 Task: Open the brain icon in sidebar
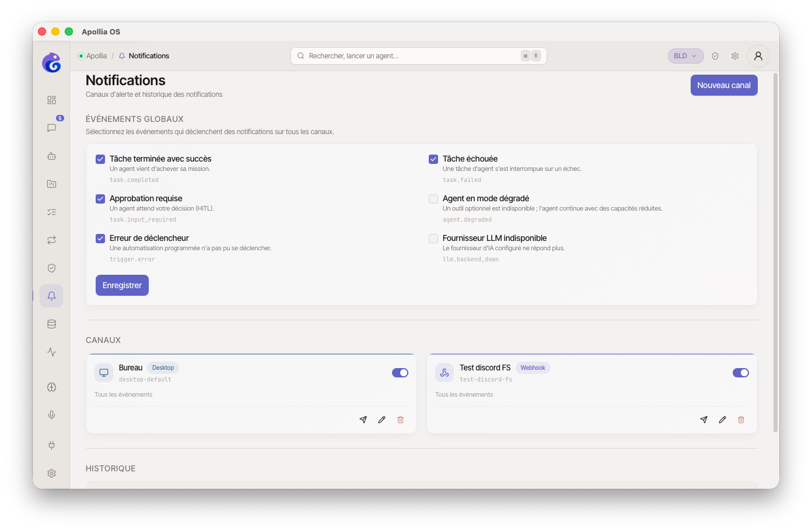pyautogui.click(x=51, y=387)
